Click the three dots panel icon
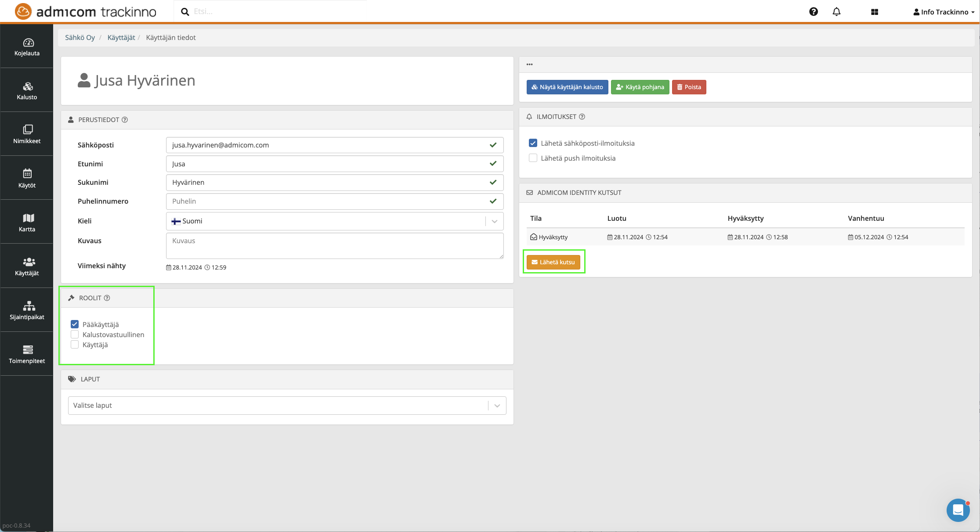 (530, 65)
